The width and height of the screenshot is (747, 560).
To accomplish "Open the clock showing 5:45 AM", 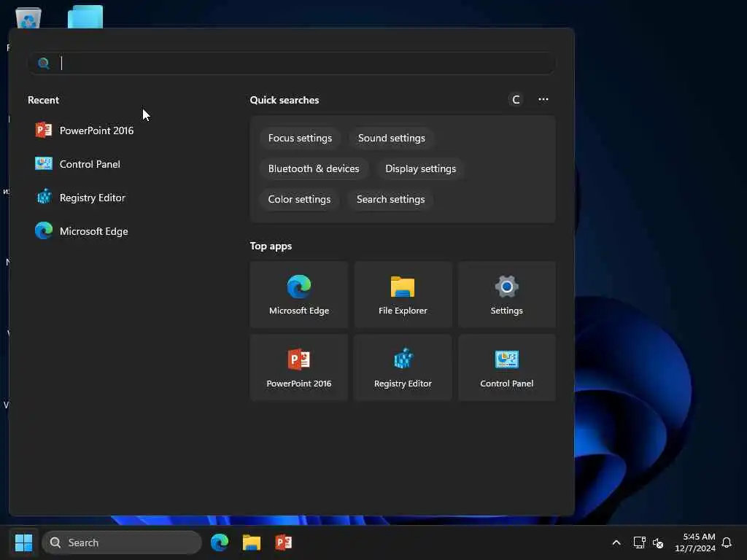I will 695,542.
